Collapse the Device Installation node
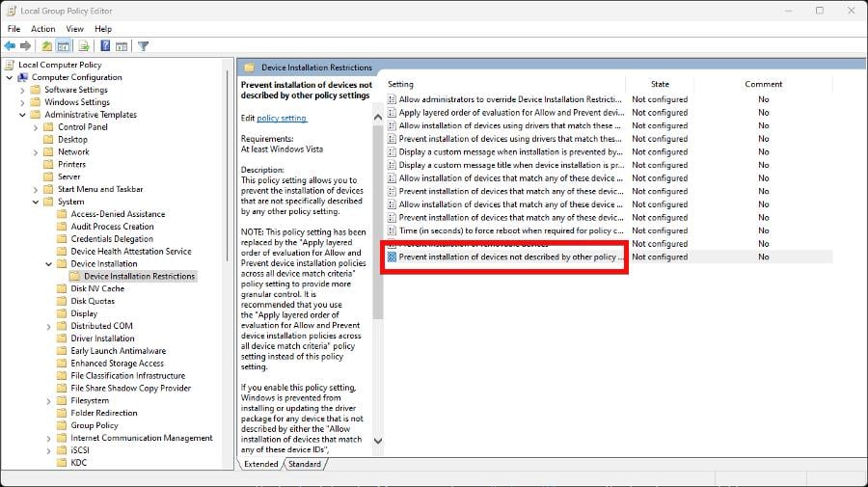Image resolution: width=868 pixels, height=487 pixels. (x=49, y=264)
